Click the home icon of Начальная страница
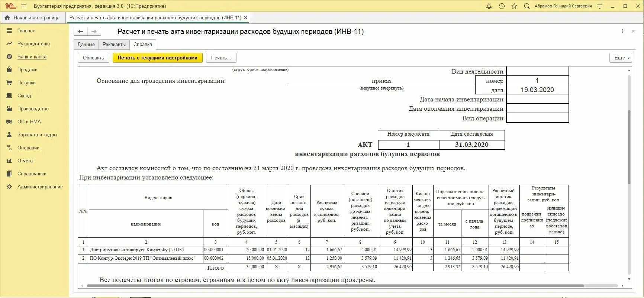Screen dimensions: 644x298 [x=7, y=17]
